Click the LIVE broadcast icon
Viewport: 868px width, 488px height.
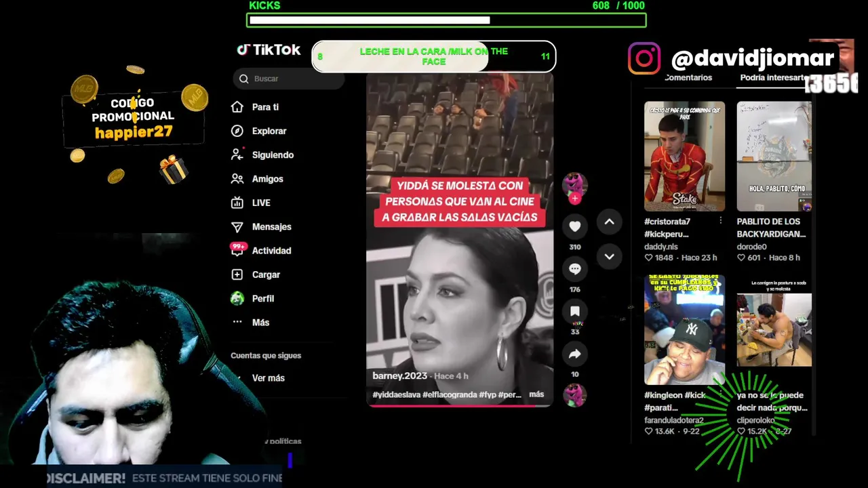[237, 203]
